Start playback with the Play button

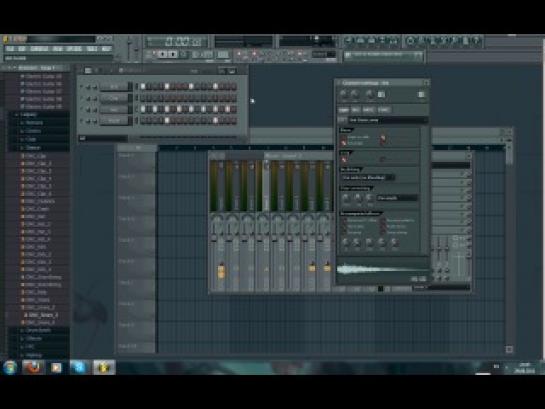[x=163, y=55]
